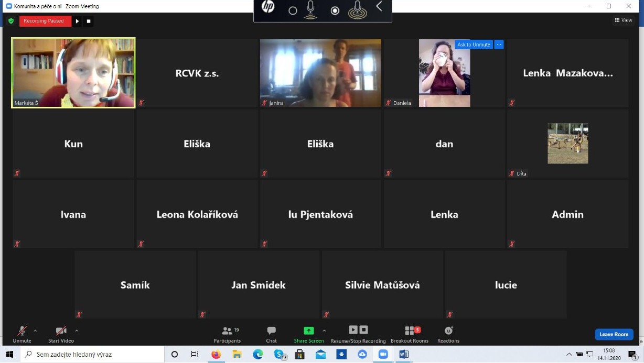Click muted mic icon on lucie's tile
Viewport: 644px width, 363px height.
point(450,314)
